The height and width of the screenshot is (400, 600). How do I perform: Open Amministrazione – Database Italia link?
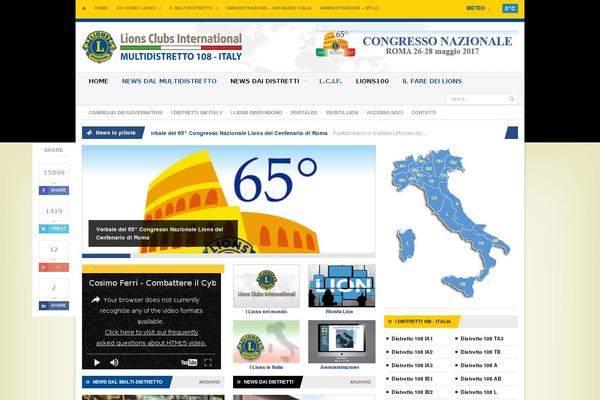click(x=269, y=8)
